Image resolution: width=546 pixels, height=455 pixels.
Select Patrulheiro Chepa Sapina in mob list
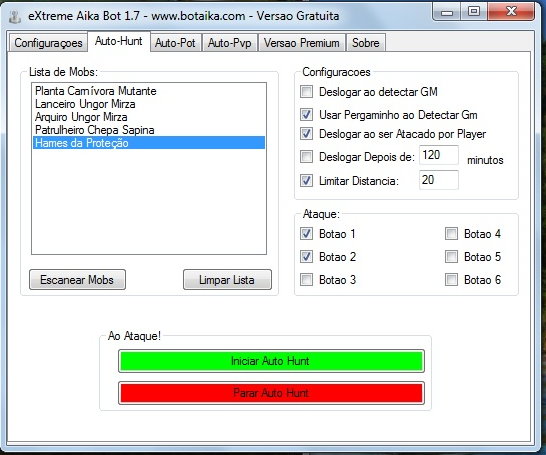pos(149,130)
